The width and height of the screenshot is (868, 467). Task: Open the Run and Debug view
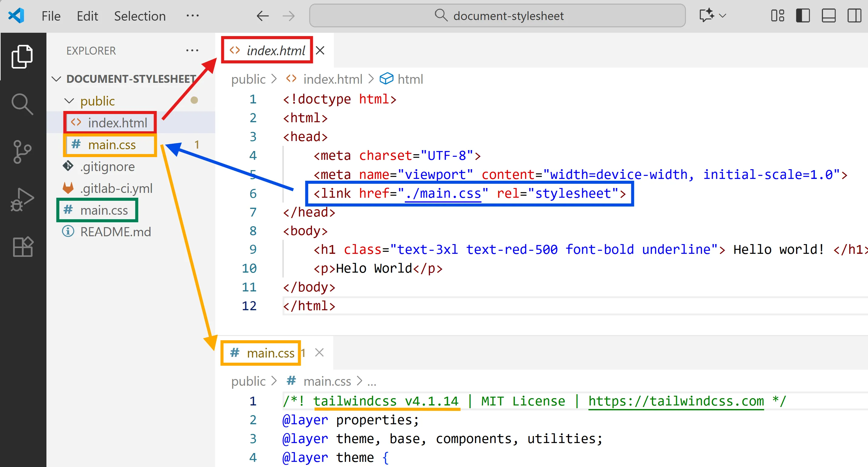(22, 200)
